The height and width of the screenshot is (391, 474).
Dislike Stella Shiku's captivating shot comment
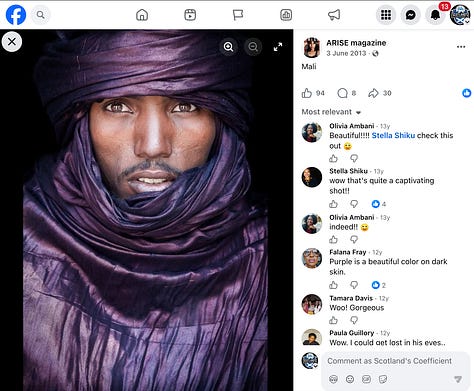354,204
